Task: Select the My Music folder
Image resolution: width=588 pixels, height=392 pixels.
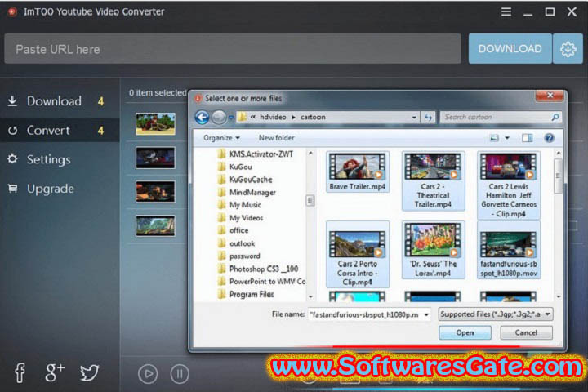Action: click(x=240, y=205)
